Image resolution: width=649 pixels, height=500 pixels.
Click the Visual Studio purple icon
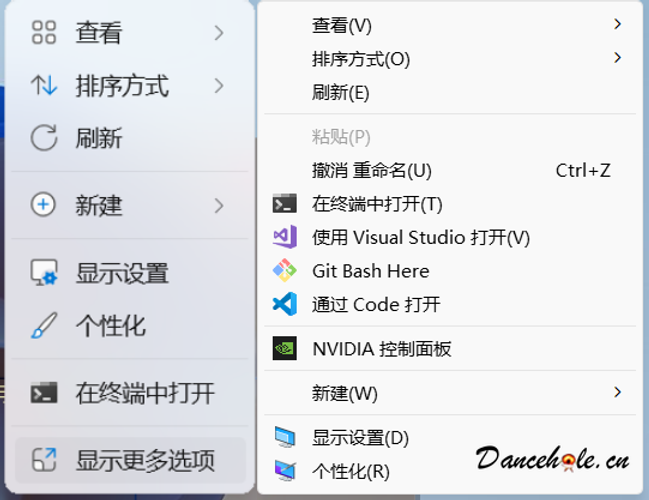[x=285, y=237]
